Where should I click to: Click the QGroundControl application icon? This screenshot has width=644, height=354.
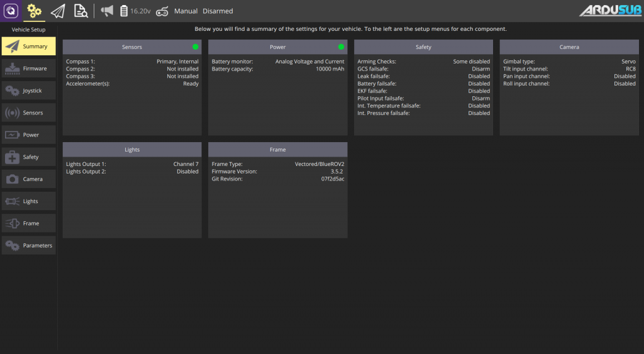[11, 11]
